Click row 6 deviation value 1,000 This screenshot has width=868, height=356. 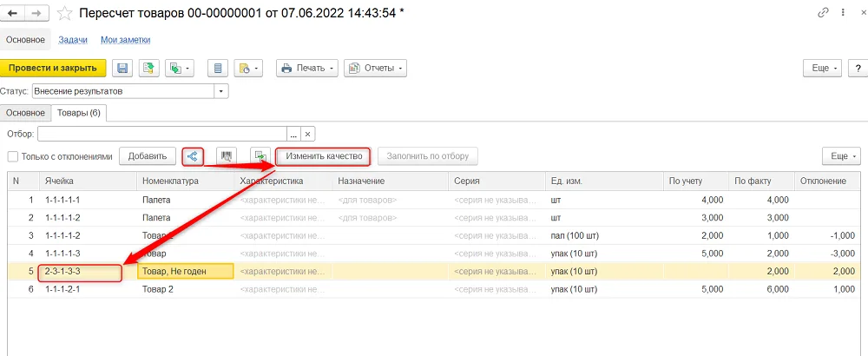tap(844, 289)
